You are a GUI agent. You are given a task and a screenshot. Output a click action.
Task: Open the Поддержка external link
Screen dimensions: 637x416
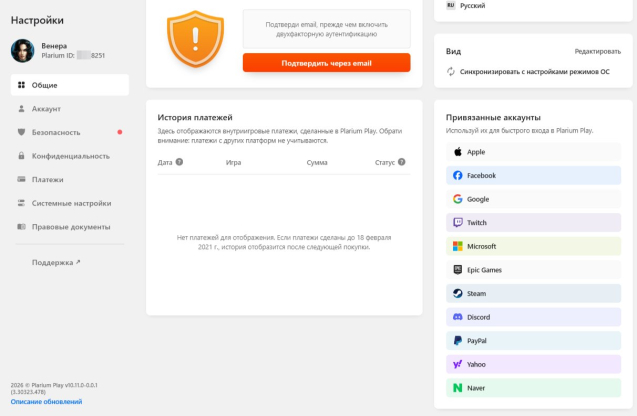[x=56, y=263]
